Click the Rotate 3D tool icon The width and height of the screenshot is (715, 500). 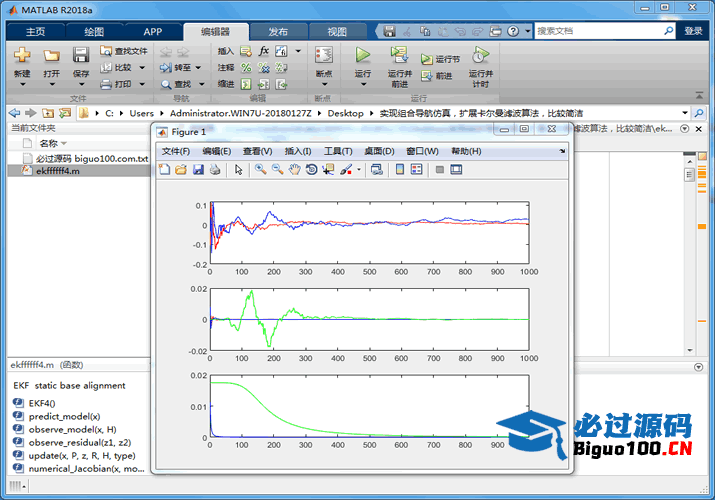(x=311, y=170)
